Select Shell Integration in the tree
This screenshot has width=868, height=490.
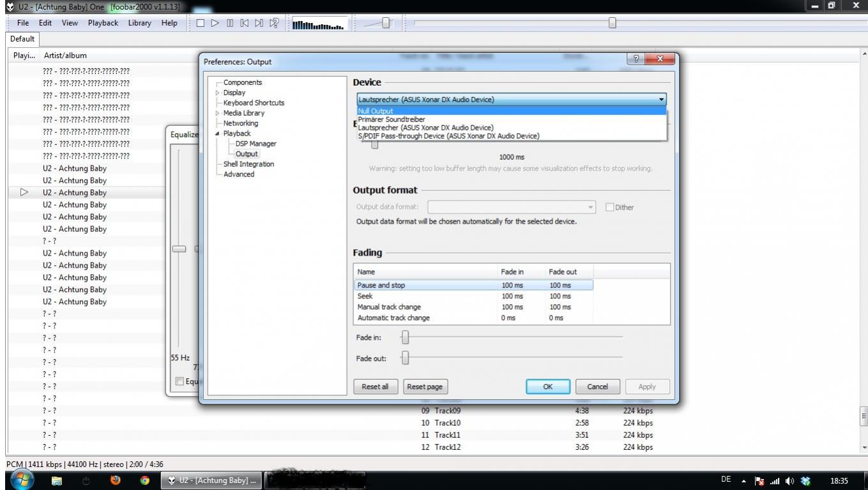pos(248,164)
